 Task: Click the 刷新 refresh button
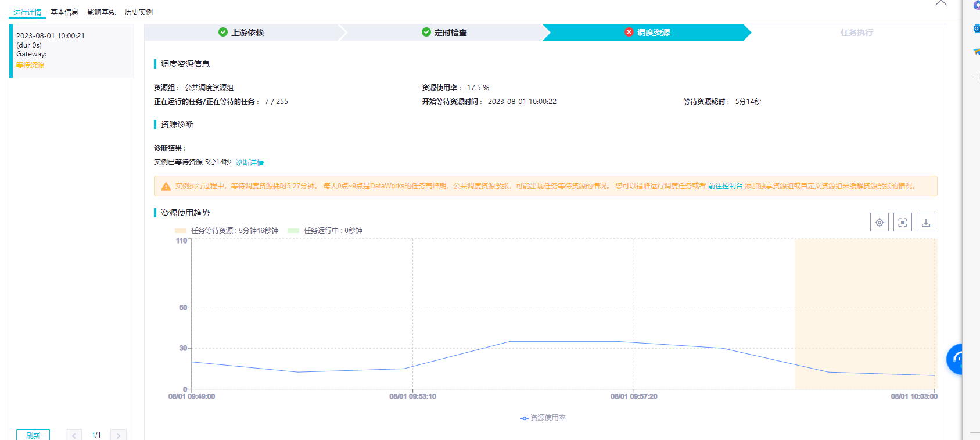[33, 435]
